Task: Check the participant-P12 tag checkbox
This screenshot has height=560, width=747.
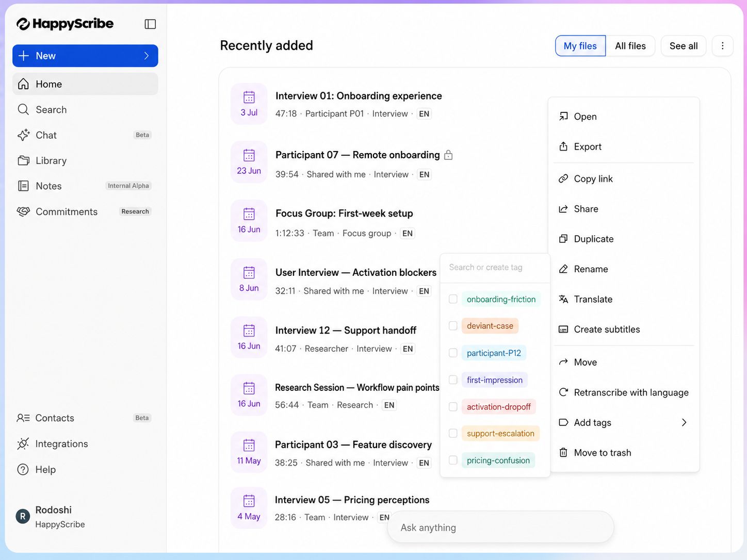Action: coord(453,353)
